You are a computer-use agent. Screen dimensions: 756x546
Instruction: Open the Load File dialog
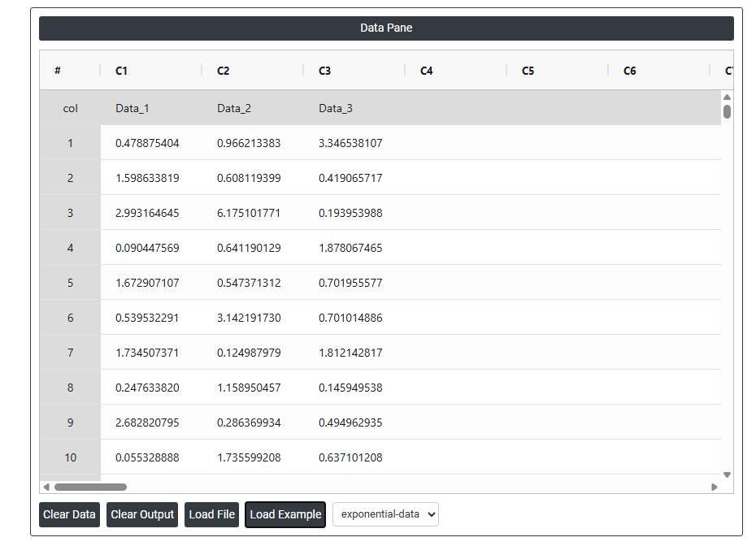pos(211,514)
